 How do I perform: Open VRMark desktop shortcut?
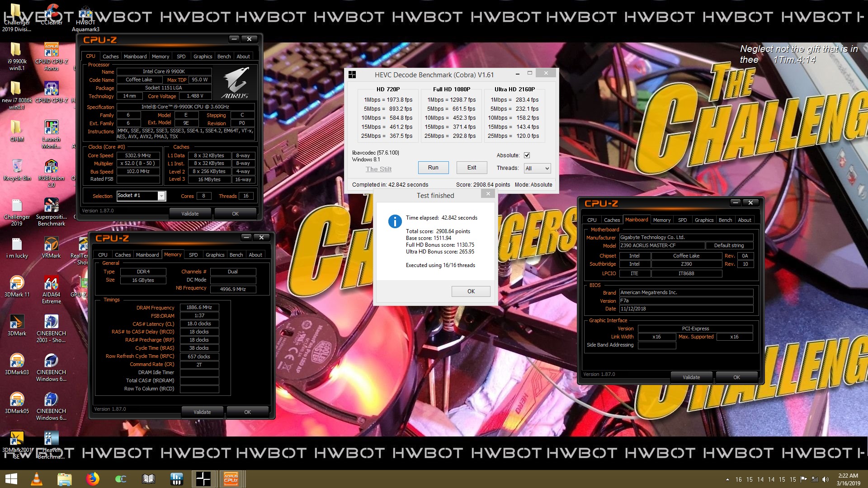[x=52, y=248]
